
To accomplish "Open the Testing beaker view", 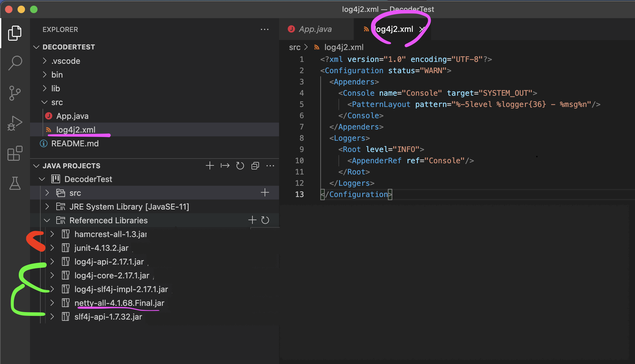I will pos(15,183).
